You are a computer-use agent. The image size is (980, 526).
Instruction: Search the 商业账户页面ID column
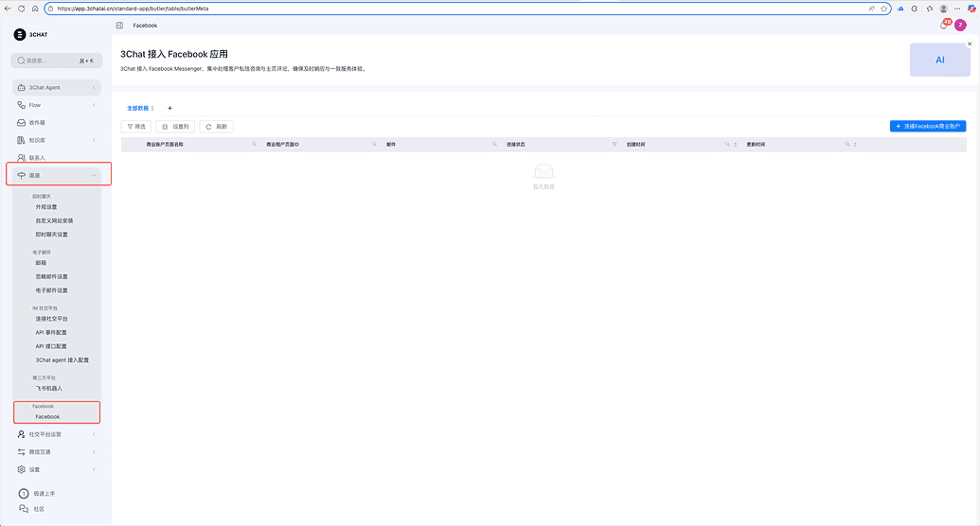(374, 145)
